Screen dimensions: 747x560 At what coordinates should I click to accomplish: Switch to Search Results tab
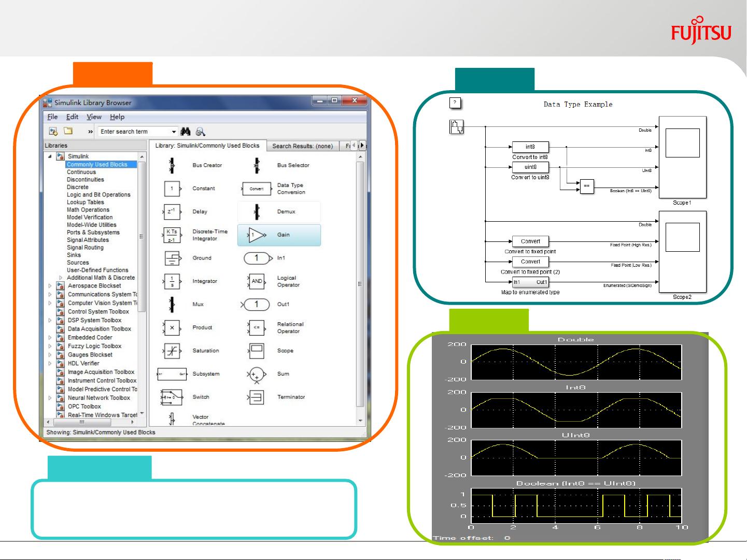point(303,146)
